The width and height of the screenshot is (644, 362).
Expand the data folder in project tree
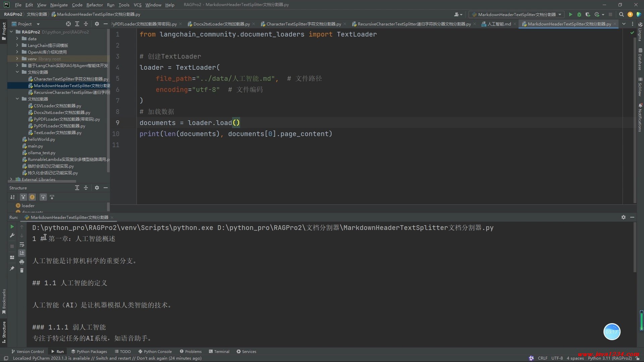17,39
